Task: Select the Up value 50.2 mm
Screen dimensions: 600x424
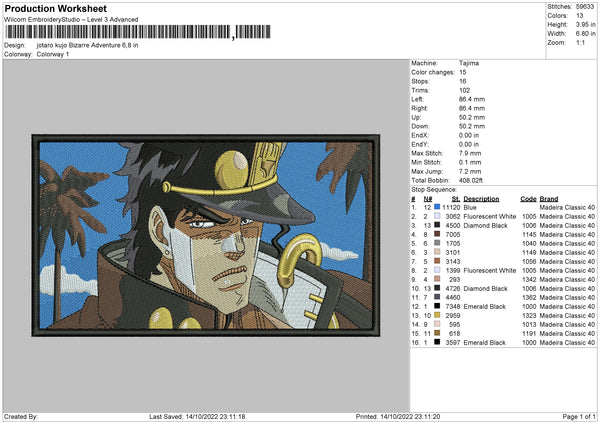Action: tap(472, 117)
